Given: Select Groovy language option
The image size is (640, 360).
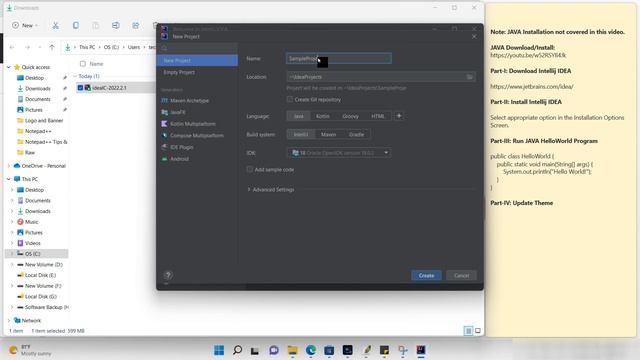Looking at the screenshot, I should pyautogui.click(x=350, y=116).
